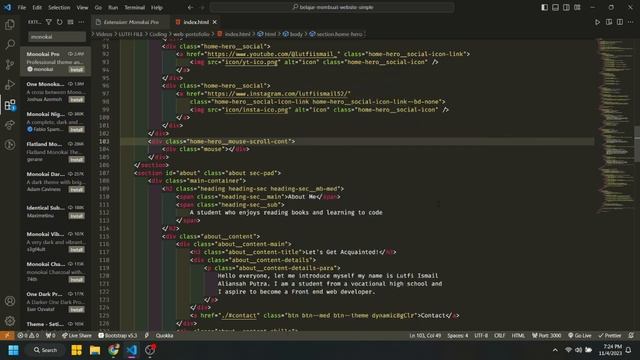This screenshot has width=640, height=360.
Task: Open editor more actions ellipsis
Action: tap(631, 22)
